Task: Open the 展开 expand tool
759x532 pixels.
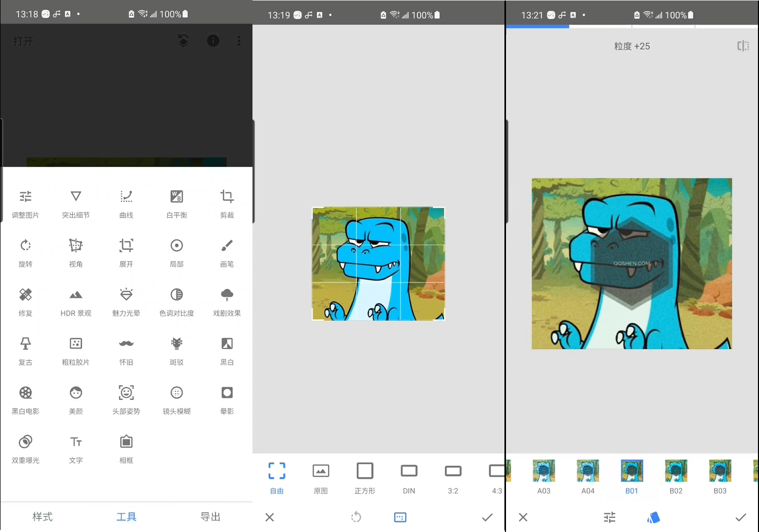Action: (126, 253)
